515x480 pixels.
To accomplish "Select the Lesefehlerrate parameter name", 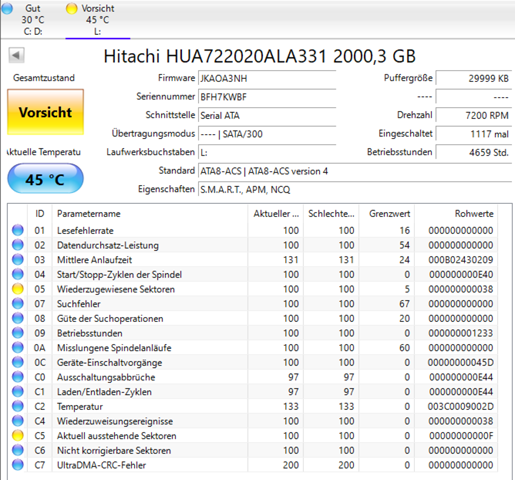I will tap(85, 230).
